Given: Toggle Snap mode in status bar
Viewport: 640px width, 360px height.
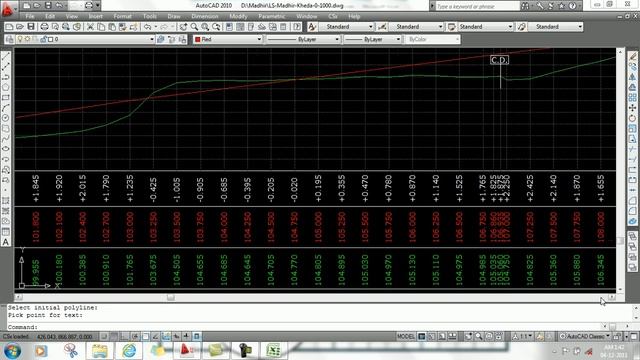Looking at the screenshot, I should coord(104,336).
